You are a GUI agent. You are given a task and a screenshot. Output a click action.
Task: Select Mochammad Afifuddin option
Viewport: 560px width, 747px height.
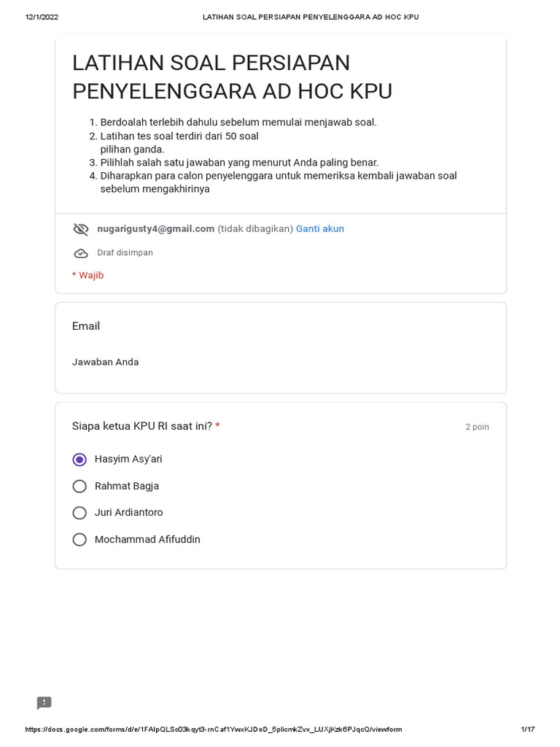[79, 540]
